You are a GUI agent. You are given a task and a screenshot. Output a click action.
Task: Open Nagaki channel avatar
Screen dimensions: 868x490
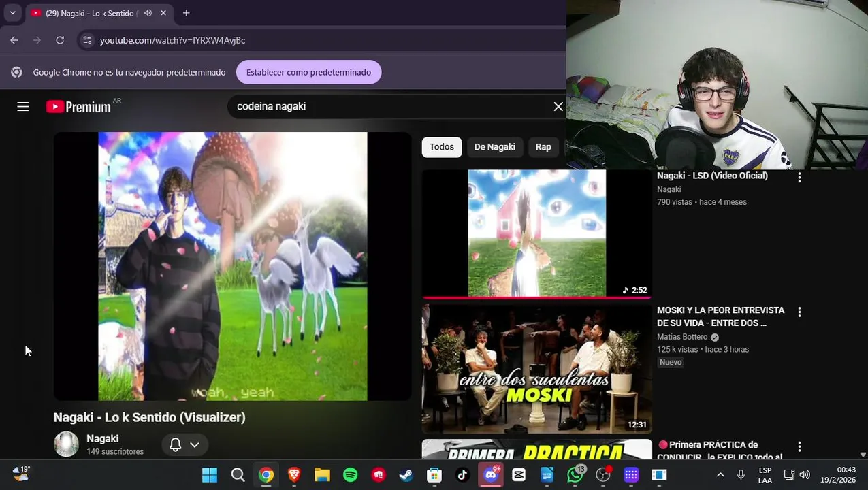tap(66, 444)
